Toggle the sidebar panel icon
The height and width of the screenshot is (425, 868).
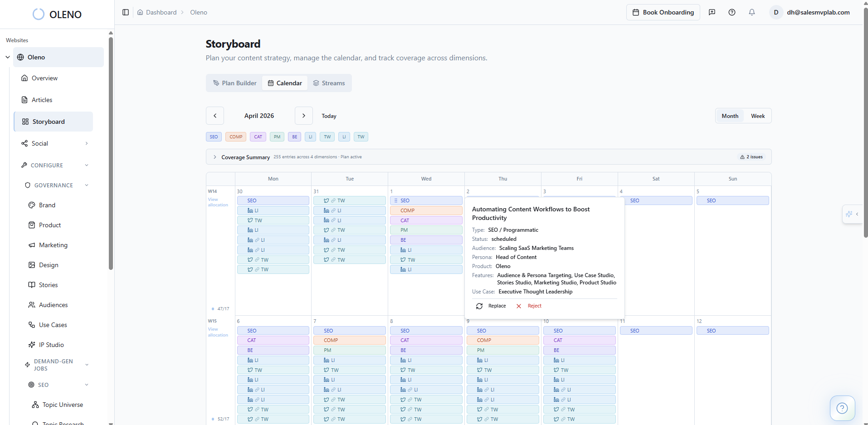tap(126, 12)
